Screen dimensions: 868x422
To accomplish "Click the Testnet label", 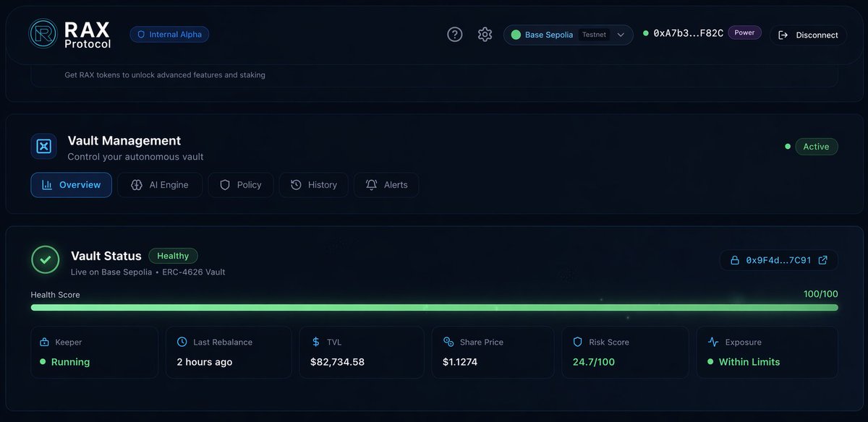I will (x=594, y=35).
